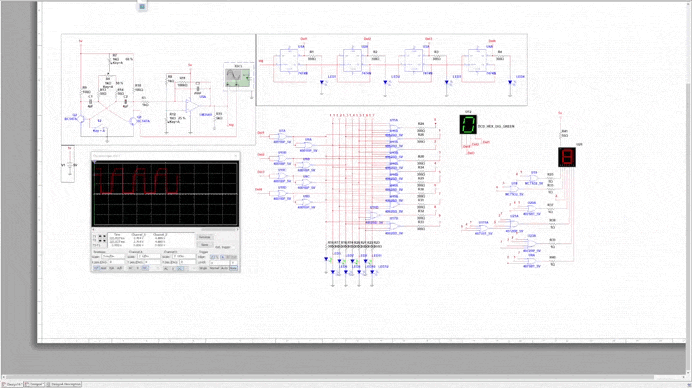
Task: Select Y/T timebase display mode
Action: pos(96,268)
